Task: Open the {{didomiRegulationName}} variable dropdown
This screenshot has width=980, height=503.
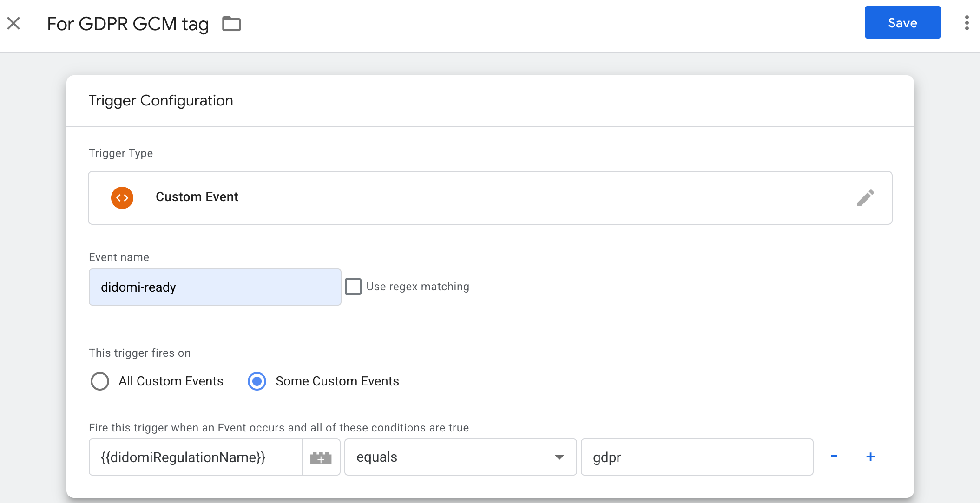Action: click(195, 457)
